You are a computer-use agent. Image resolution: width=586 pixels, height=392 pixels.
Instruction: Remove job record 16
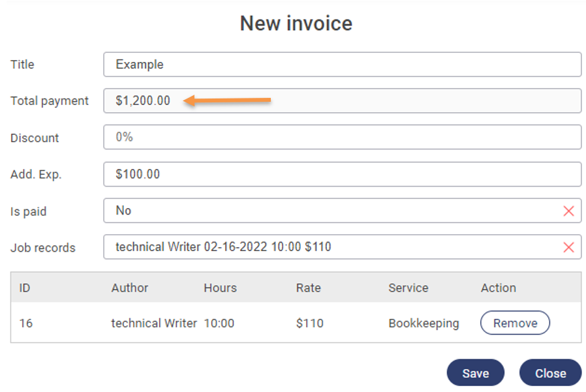515,323
